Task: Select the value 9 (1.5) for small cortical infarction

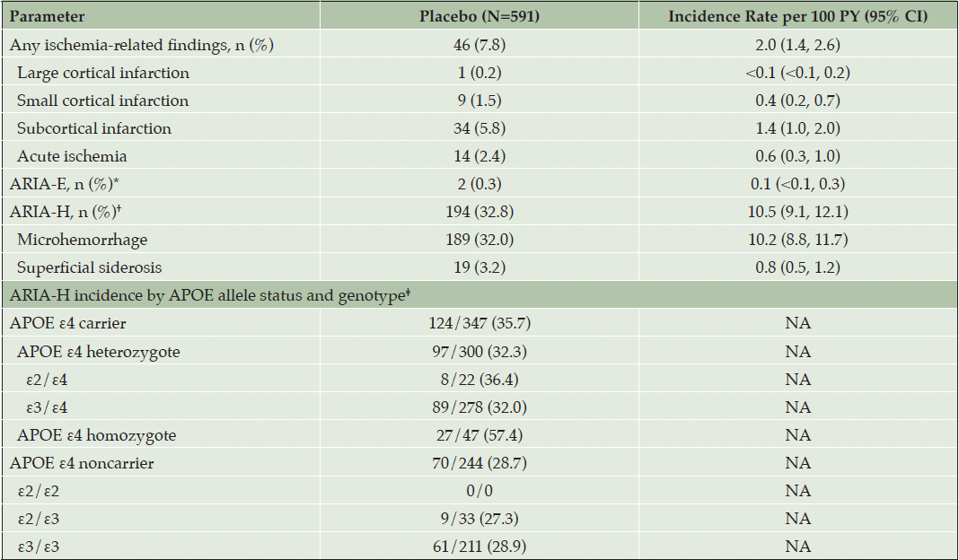Action: 479,101
